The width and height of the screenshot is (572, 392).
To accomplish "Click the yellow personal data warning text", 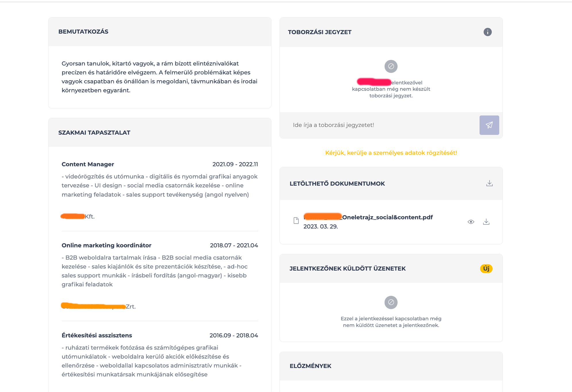I will (391, 153).
